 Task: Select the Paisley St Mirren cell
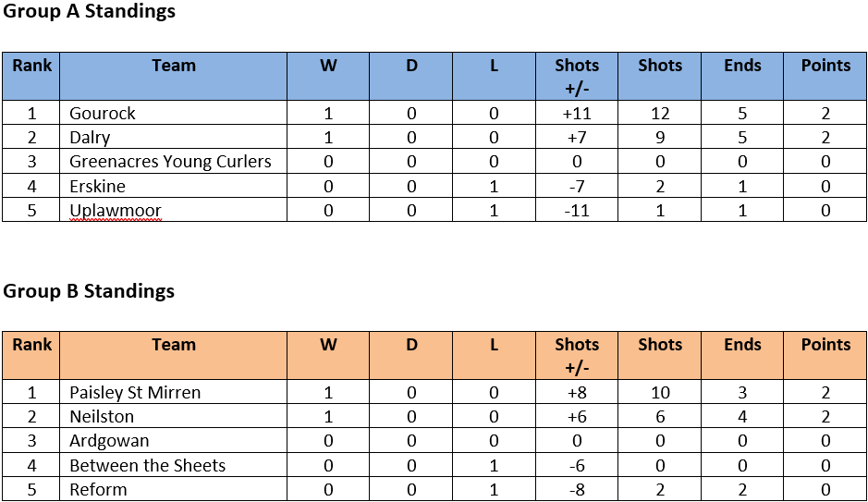tap(135, 393)
